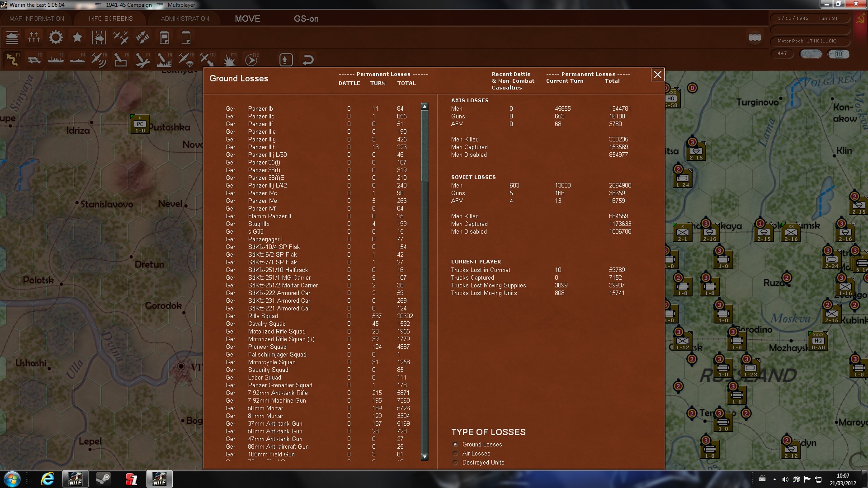Viewport: 868px width, 488px height.
Task: Switch to MAP INFORMATION tab
Action: pyautogui.click(x=37, y=19)
